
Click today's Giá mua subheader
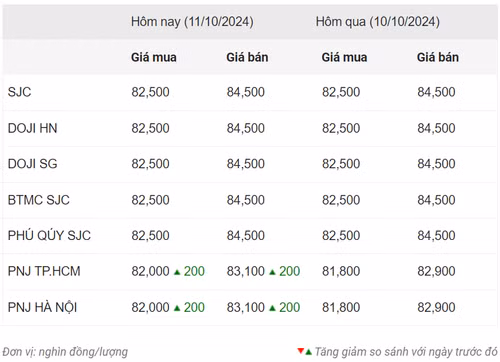click(154, 57)
